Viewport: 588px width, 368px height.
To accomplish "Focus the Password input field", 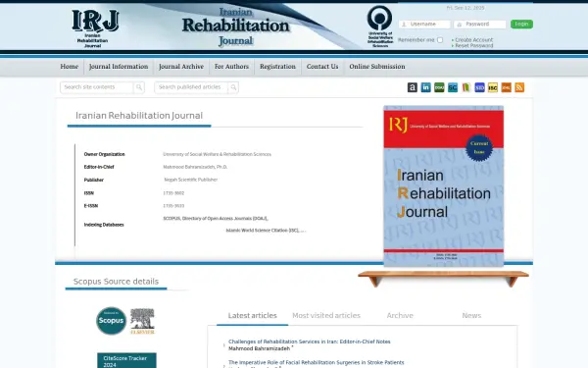I will 480,25.
